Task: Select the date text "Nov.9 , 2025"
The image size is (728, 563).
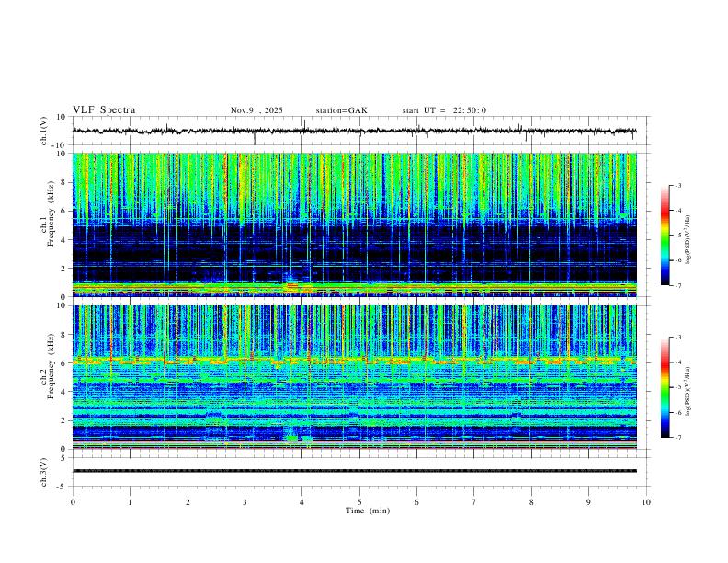Action: pos(256,110)
